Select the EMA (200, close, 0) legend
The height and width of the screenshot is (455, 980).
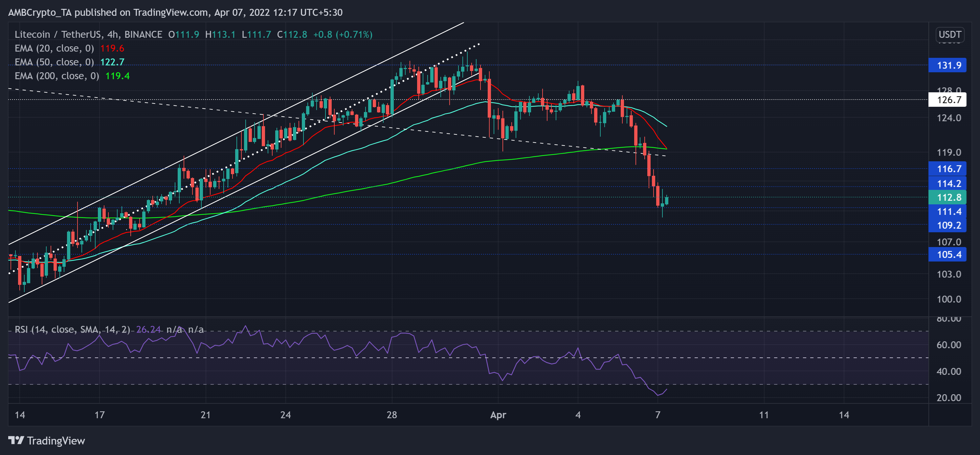(x=57, y=76)
